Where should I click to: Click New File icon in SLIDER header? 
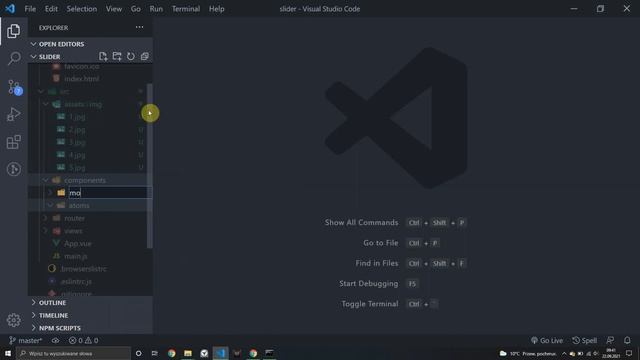pyautogui.click(x=103, y=56)
